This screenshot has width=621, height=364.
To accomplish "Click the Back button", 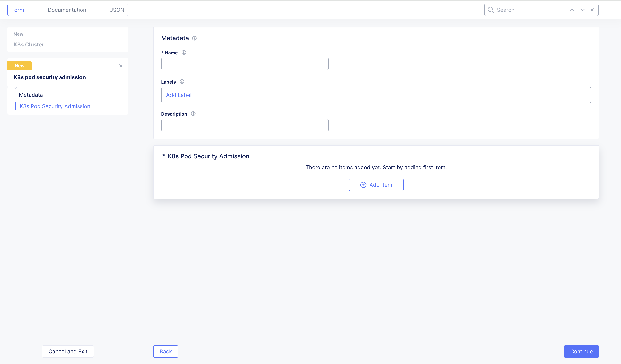I will [x=166, y=351].
